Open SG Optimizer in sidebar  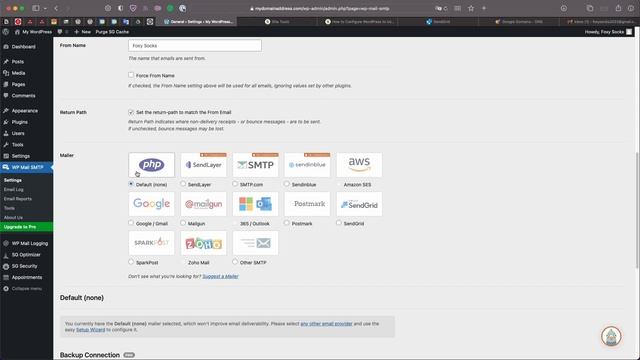click(27, 255)
